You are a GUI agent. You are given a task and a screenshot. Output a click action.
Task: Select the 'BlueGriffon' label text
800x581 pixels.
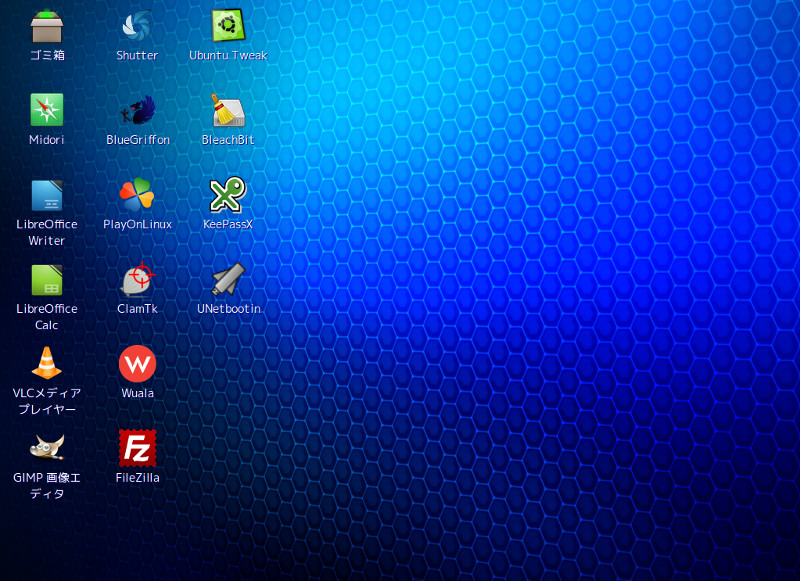click(138, 140)
